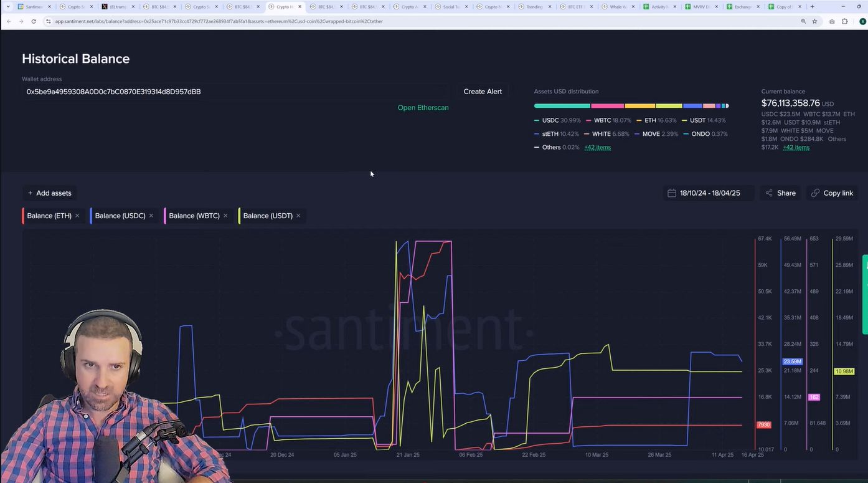This screenshot has height=483, width=868.
Task: Toggle the Balance (WBTC) series chip
Action: pos(194,216)
